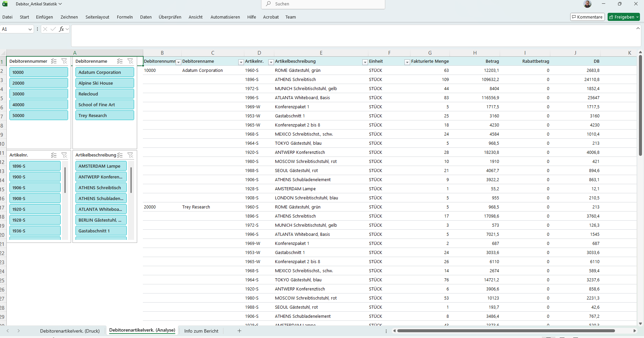Open the Formeln ribbon tab
644x338 pixels.
[125, 17]
